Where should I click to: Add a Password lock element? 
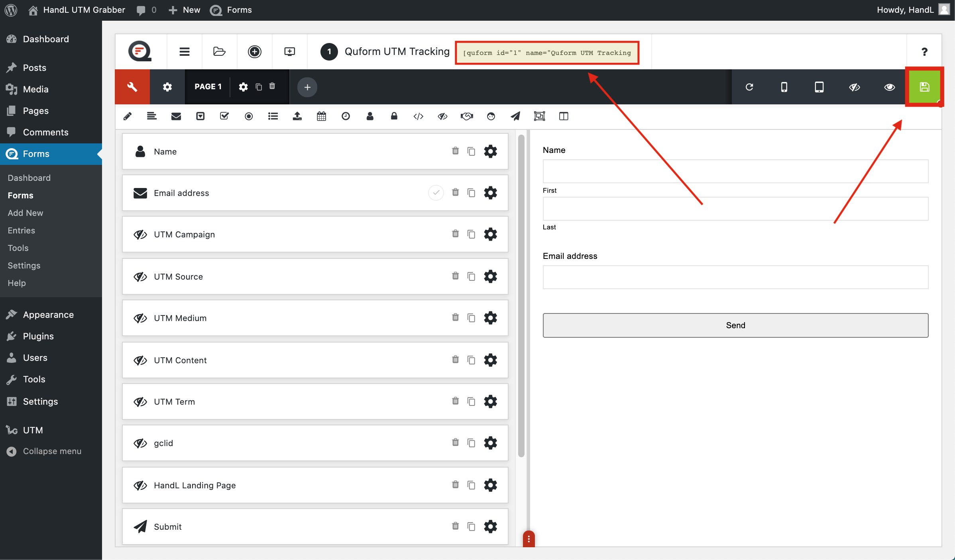[394, 116]
